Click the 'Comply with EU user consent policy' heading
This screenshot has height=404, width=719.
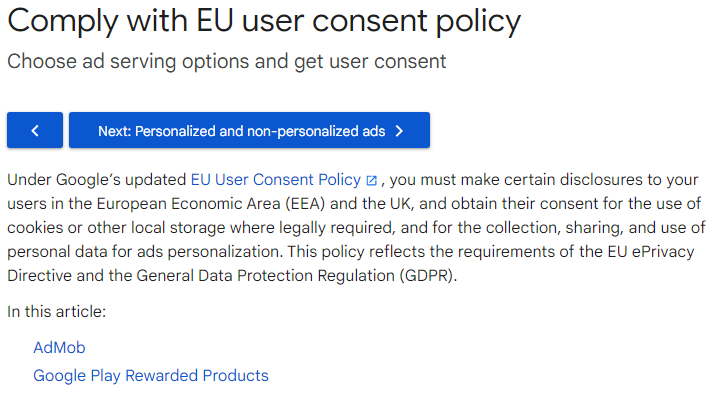pyautogui.click(x=264, y=21)
